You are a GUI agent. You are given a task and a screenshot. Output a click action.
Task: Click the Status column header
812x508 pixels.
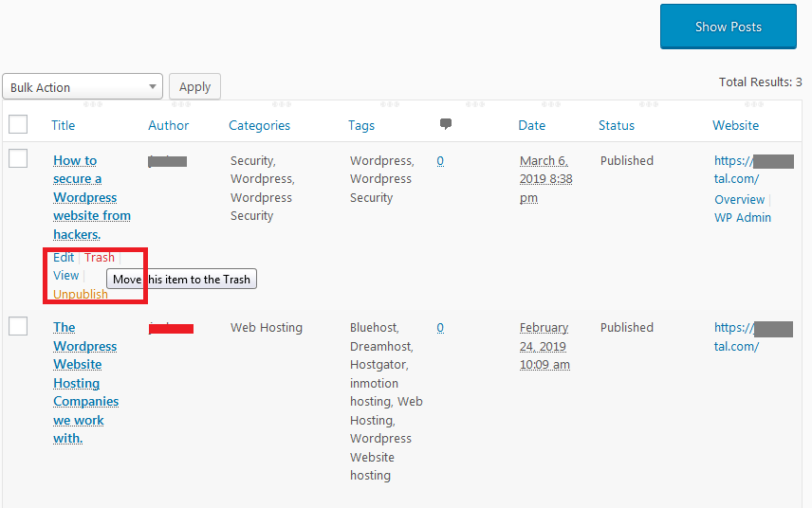click(x=617, y=125)
